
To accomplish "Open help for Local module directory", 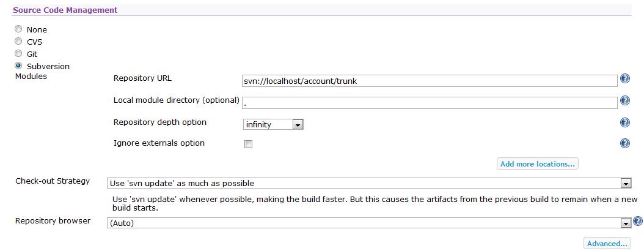I will (x=624, y=101).
